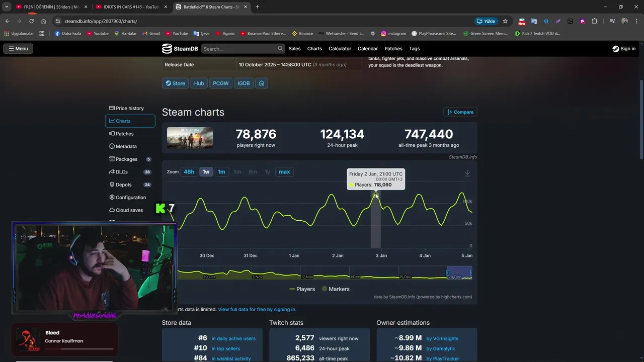Click the search magnifier icon
Screen dimensions: 644x362
280,49
